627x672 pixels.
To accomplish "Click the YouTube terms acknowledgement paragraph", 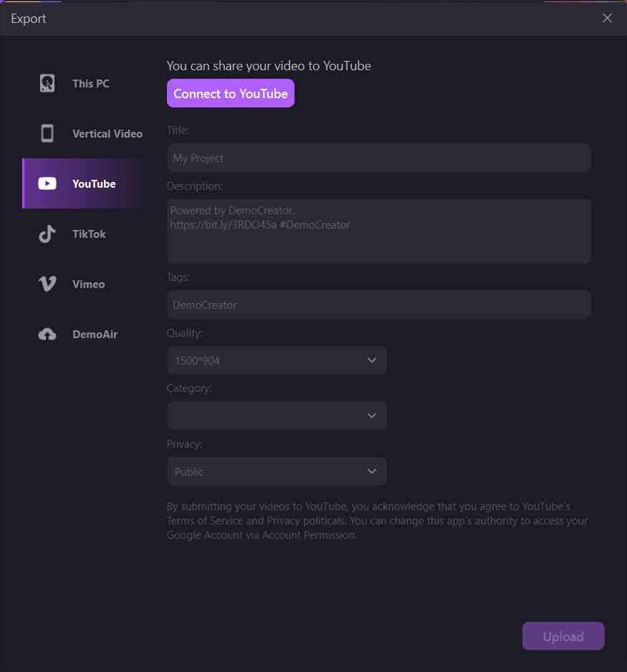I will pos(378,521).
